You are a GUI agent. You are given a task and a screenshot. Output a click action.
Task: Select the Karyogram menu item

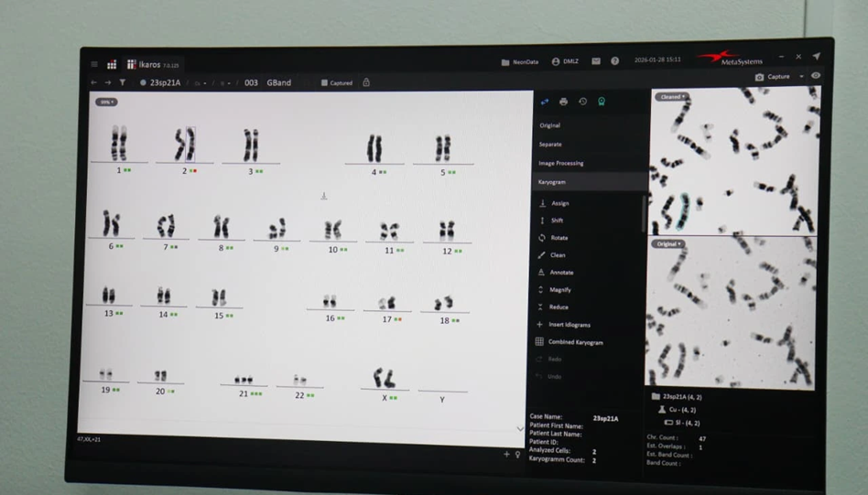[x=552, y=182]
